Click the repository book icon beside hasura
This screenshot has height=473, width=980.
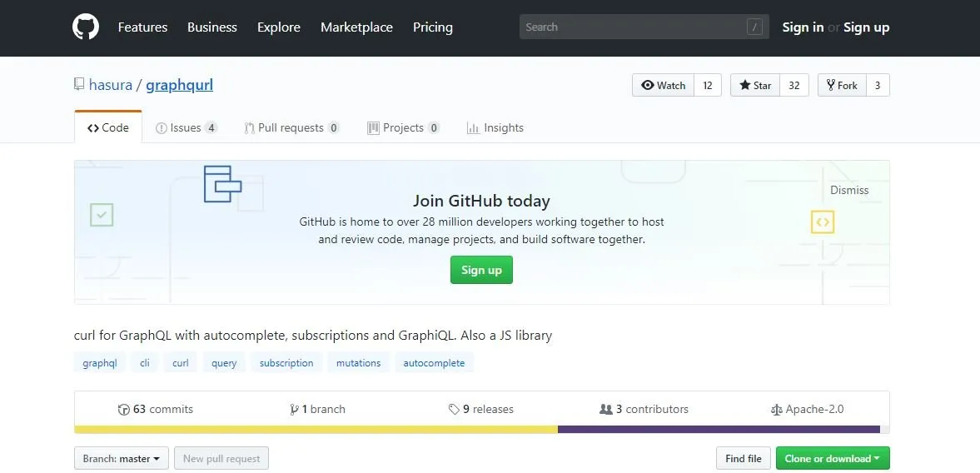[x=79, y=84]
